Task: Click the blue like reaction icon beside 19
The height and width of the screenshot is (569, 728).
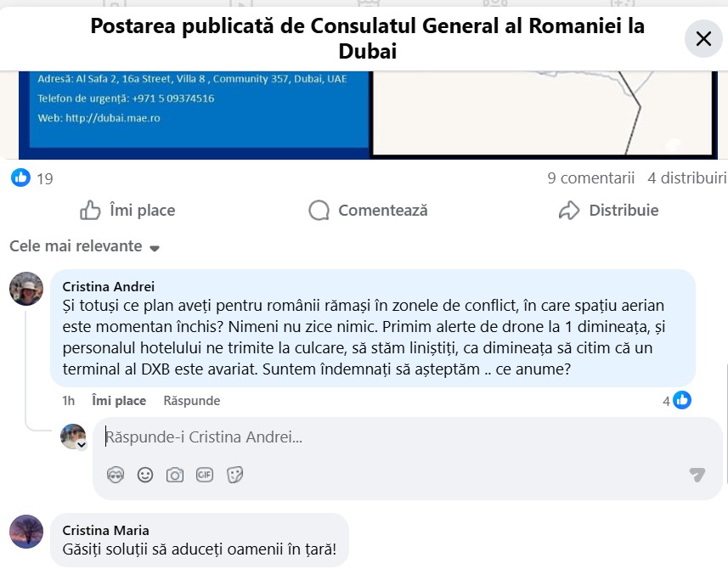Action: pyautogui.click(x=21, y=177)
